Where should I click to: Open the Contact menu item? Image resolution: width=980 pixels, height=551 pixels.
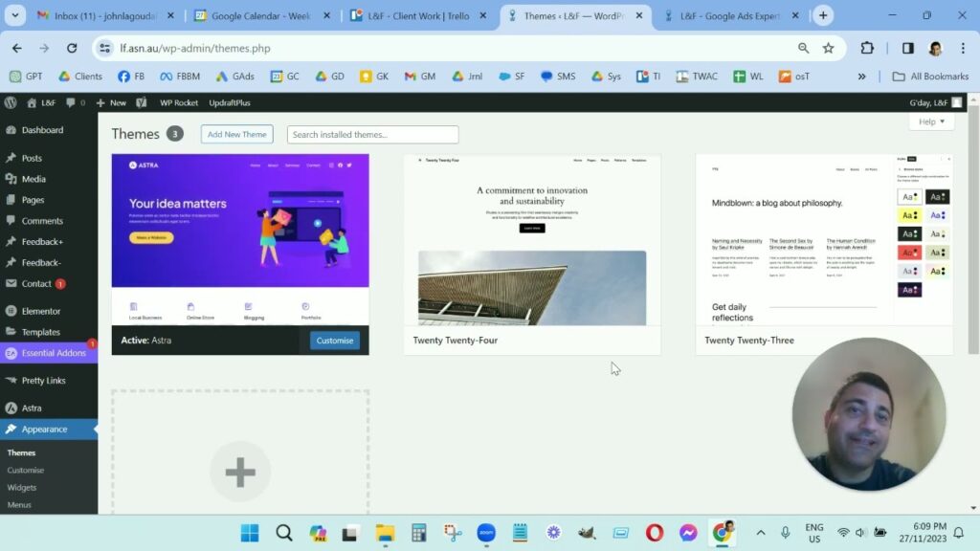[x=37, y=283]
